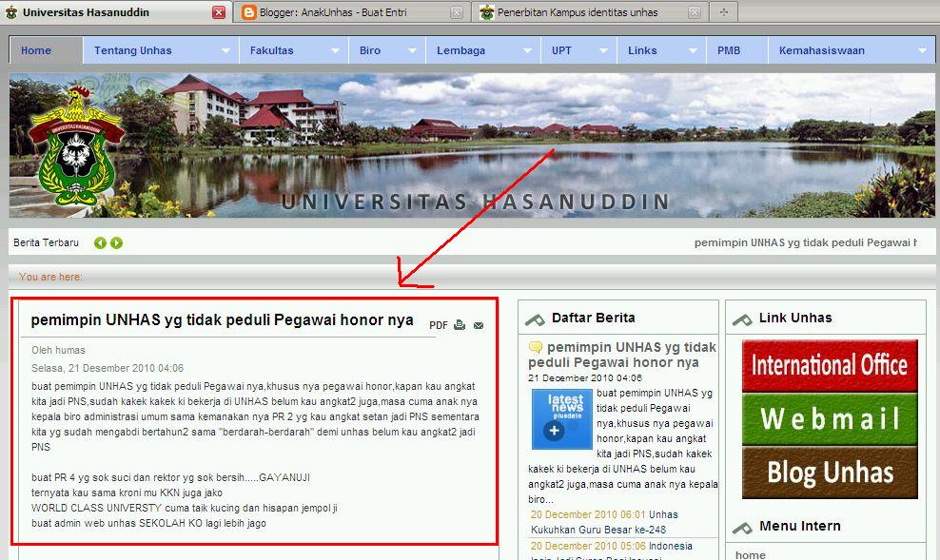This screenshot has width=940, height=560.
Task: Switch to Penerbitan Kampus identitas unhas tab
Action: [x=590, y=12]
